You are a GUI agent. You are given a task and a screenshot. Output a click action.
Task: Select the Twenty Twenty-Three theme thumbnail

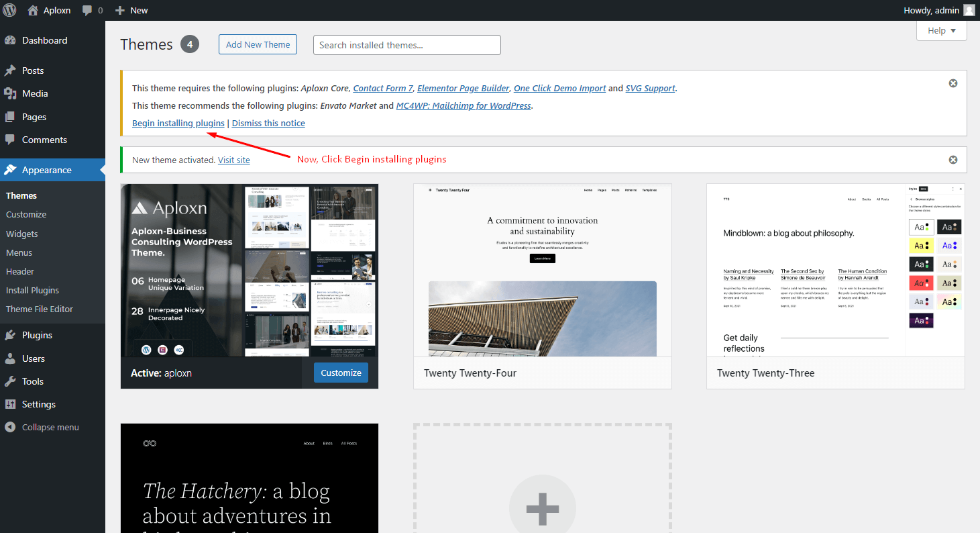(836, 271)
